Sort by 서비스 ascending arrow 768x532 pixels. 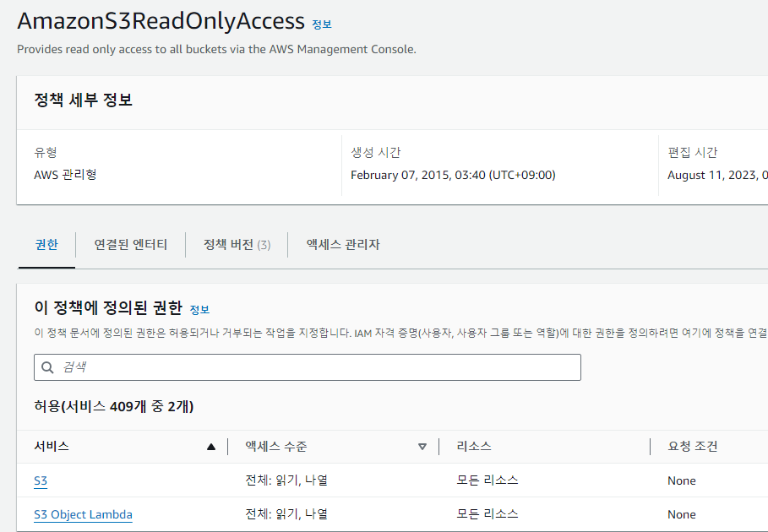tap(211, 447)
